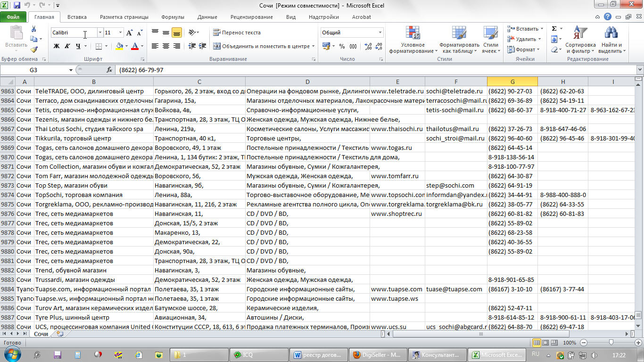Switch to Вставка ribbon tab
The width and height of the screenshot is (644, 362).
pyautogui.click(x=77, y=17)
